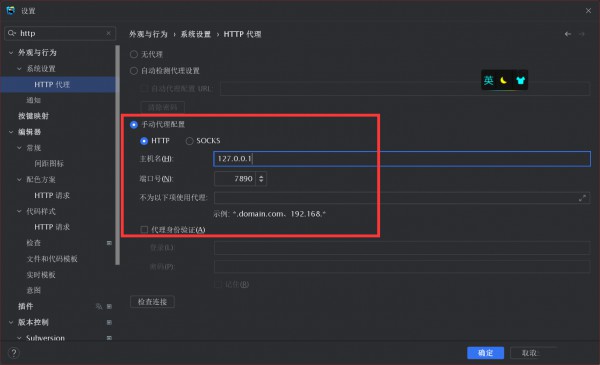Collapse the Subversion tree node

tap(20, 338)
